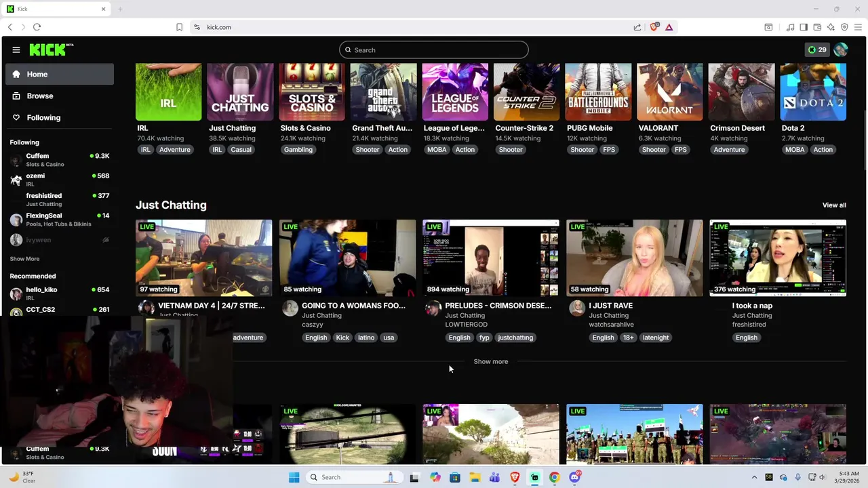Open VALORANT category card
This screenshot has width=868, height=488.
click(670, 91)
